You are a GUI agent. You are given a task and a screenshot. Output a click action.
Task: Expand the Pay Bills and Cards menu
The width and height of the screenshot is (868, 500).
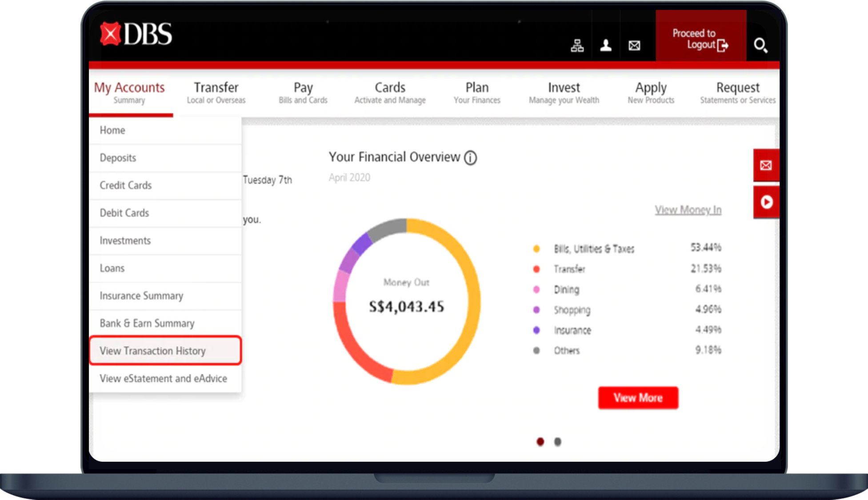pos(303,92)
